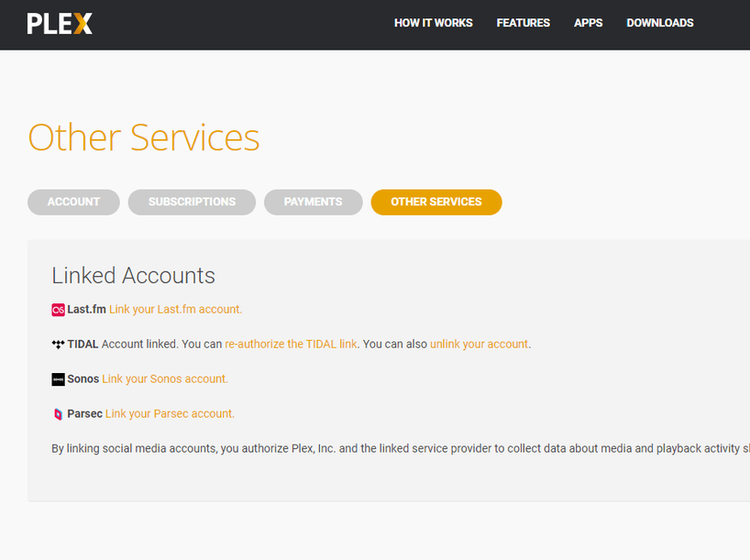The width and height of the screenshot is (750, 560).
Task: Select the Other Services tab
Action: (436, 202)
